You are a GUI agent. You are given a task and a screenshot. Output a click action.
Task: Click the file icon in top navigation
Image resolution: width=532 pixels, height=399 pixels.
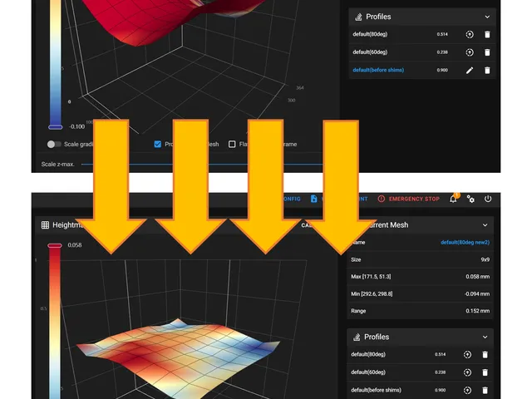[x=314, y=199]
